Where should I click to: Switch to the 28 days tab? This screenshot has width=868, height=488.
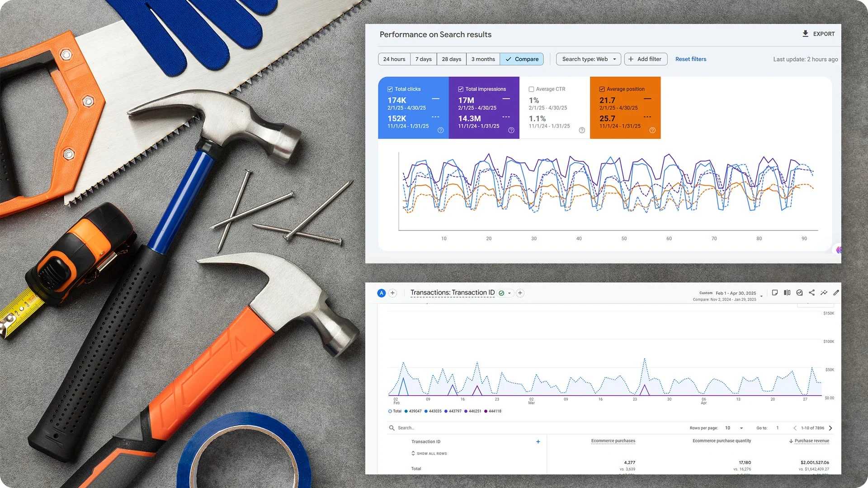[451, 59]
